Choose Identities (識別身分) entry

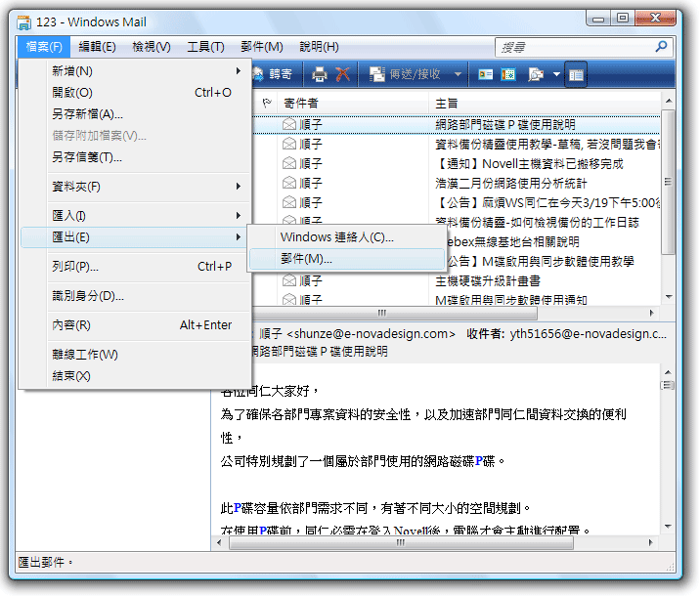click(135, 295)
